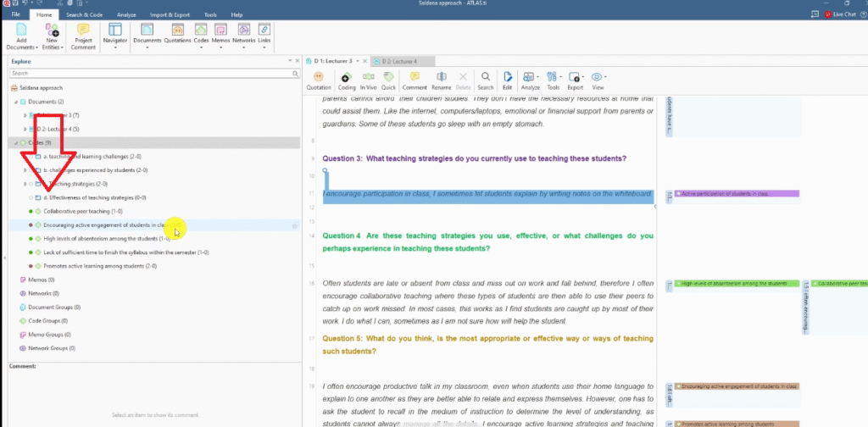
Task: Open the View dropdown in document toolbar
Action: coord(598,80)
